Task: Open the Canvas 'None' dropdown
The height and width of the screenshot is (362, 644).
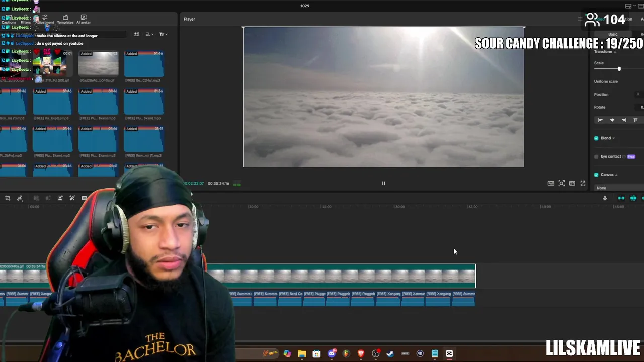Action: 619,188
